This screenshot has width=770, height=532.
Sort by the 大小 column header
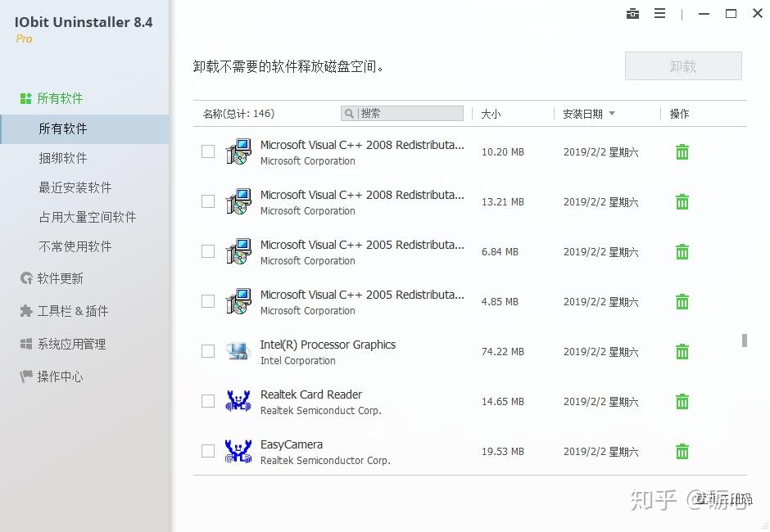pos(491,114)
